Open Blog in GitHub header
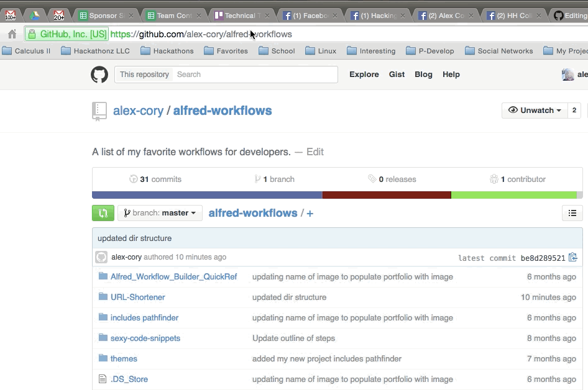588x390 pixels. click(423, 75)
